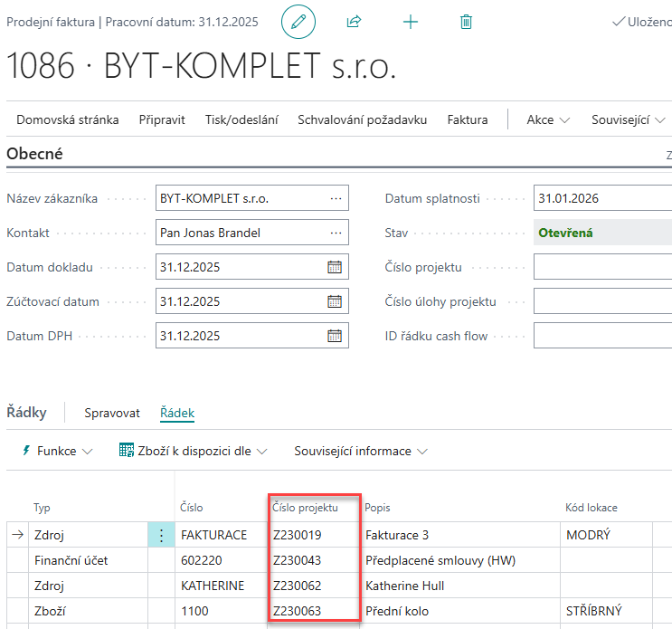672x629 pixels.
Task: Click the Číslo projektu column header
Action: (x=305, y=508)
